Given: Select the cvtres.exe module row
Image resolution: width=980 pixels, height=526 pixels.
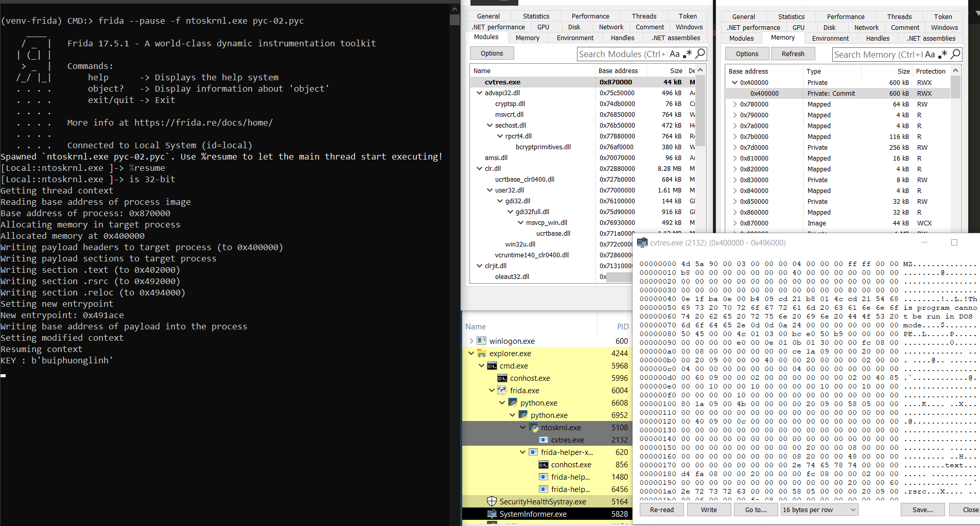Looking at the screenshot, I should (583, 82).
